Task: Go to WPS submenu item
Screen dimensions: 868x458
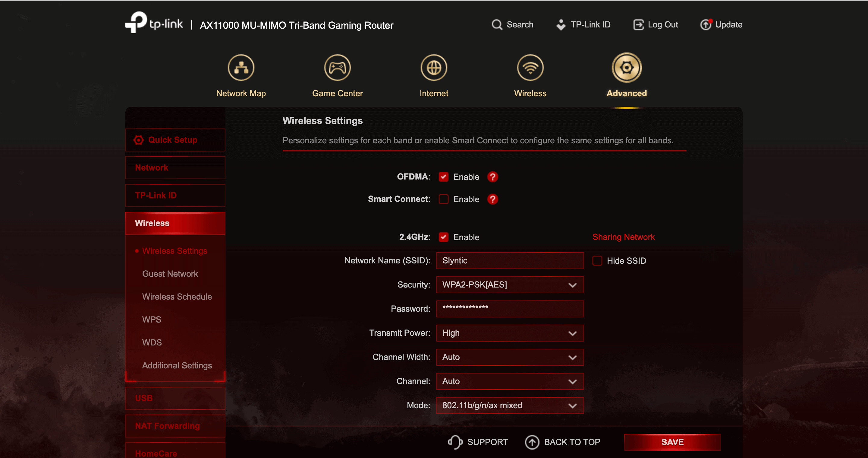Action: click(x=152, y=320)
